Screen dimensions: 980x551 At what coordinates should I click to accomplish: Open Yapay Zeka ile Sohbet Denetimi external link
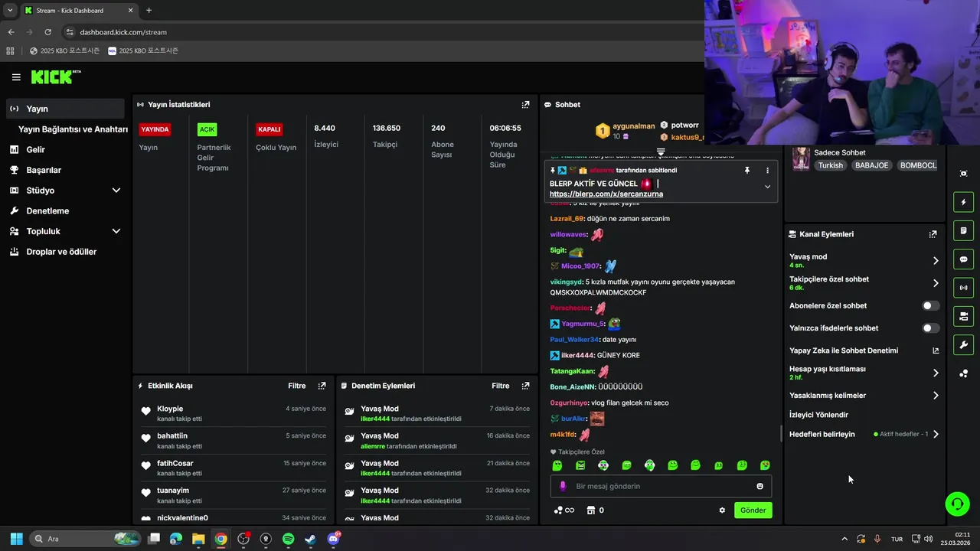point(935,350)
